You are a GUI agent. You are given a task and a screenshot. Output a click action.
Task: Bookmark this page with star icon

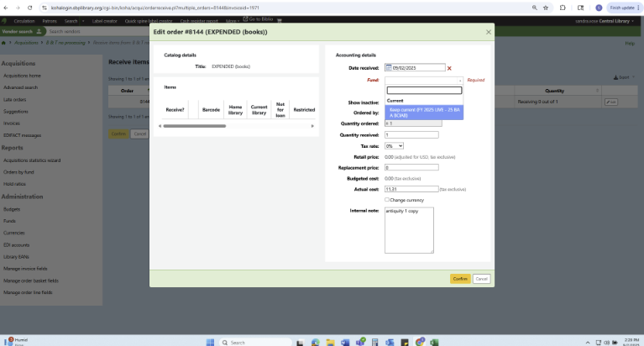pyautogui.click(x=547, y=7)
